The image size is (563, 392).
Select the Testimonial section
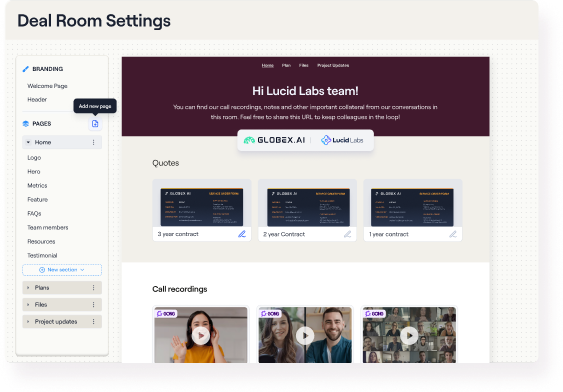[42, 256]
